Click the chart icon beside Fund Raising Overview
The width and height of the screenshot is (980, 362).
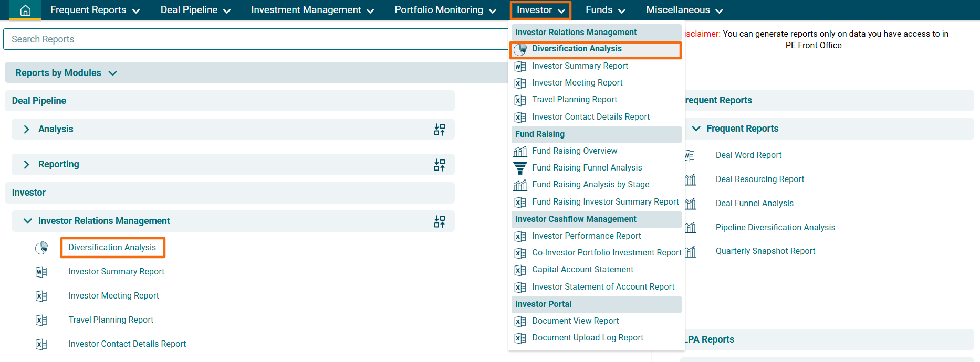point(520,151)
